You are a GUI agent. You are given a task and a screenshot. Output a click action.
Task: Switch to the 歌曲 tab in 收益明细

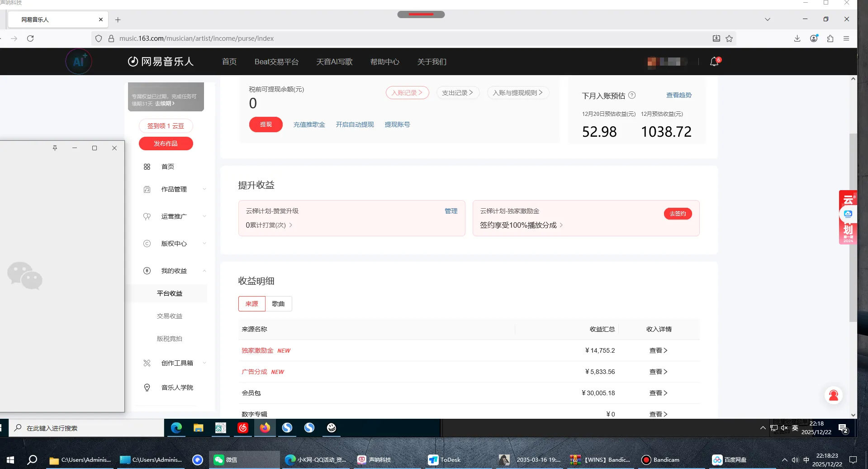pos(278,304)
